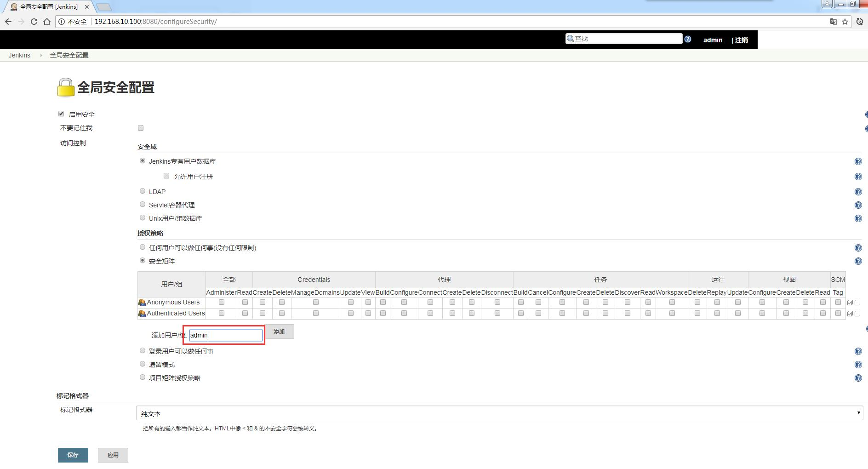The image size is (868, 469).
Task: Click the 添加 button
Action: click(x=279, y=332)
